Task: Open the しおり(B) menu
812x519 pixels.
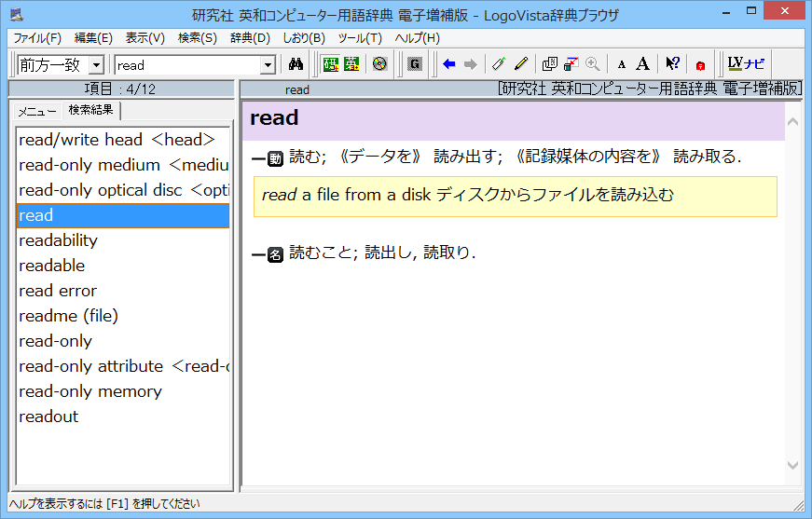Action: [304, 38]
